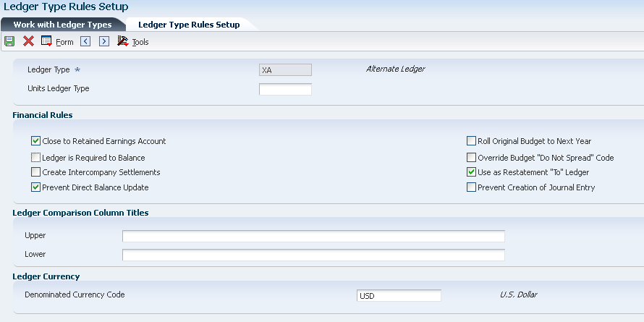Click the green Save disk icon
The image size is (644, 322).
(x=9, y=41)
